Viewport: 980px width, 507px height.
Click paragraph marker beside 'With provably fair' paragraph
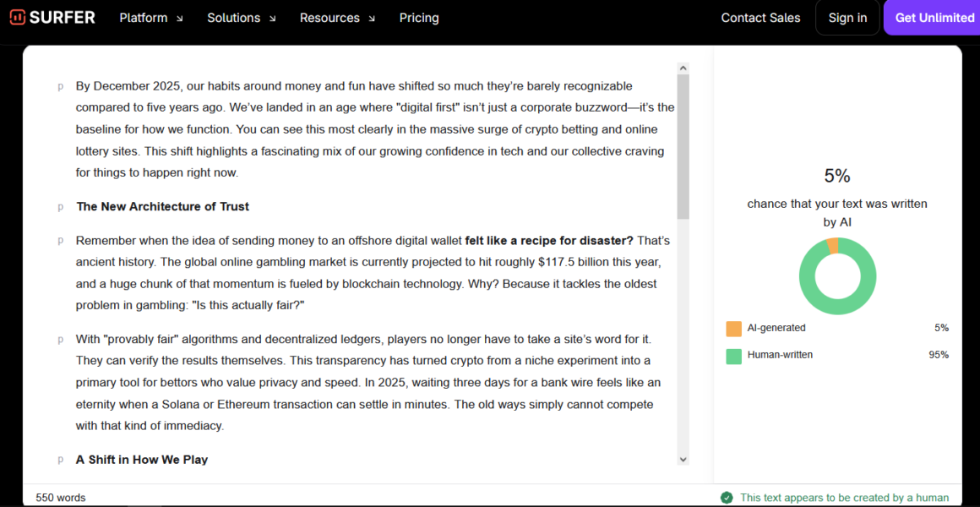[x=60, y=340]
